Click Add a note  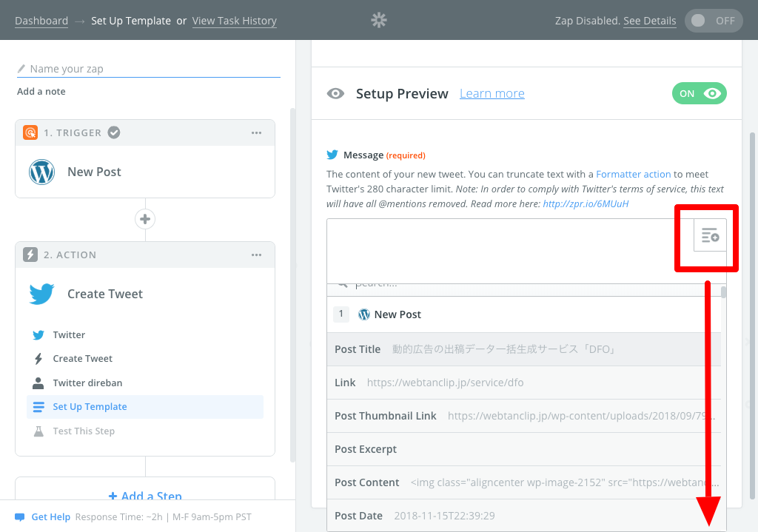[41, 91]
